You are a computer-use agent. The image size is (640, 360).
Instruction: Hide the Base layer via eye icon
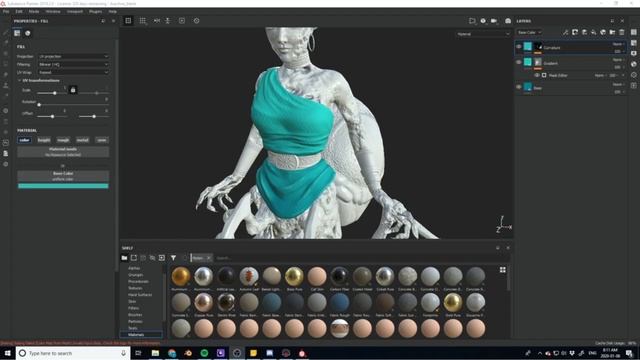519,87
